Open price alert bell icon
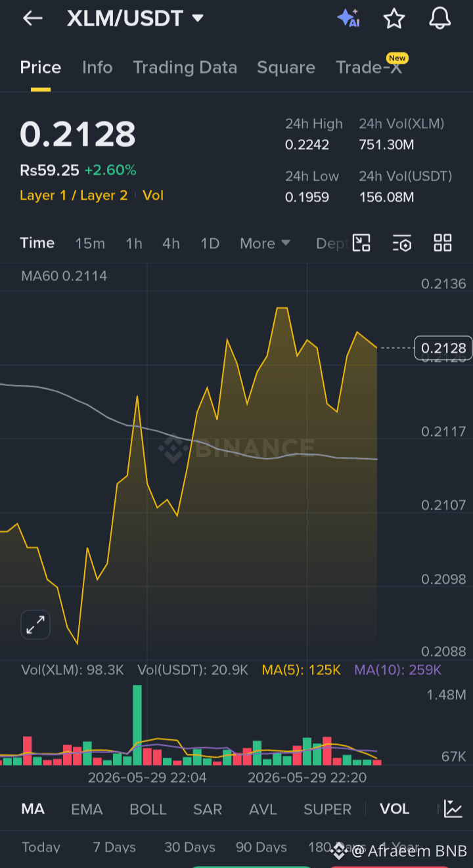The height and width of the screenshot is (868, 473). [439, 18]
